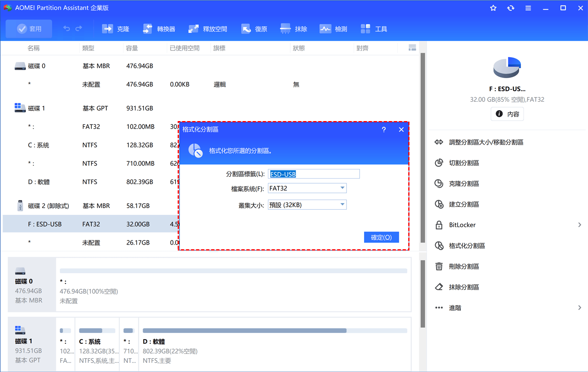The width and height of the screenshot is (588, 372).
Task: Select Delete Partition (刪除分割區) option
Action: click(x=464, y=266)
